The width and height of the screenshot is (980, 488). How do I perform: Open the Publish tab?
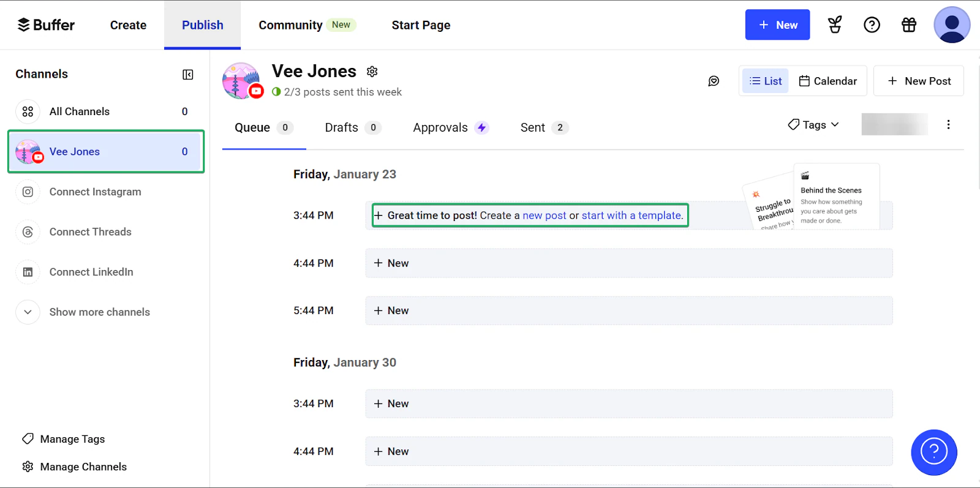point(203,25)
